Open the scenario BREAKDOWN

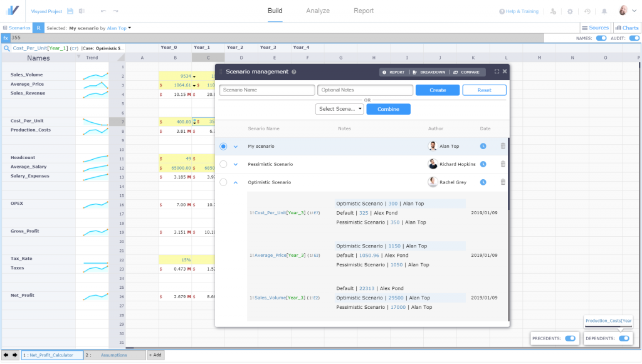tap(429, 72)
